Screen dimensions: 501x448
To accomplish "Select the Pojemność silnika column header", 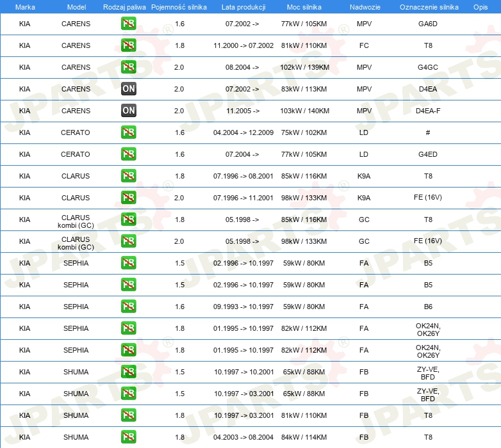I will [179, 6].
